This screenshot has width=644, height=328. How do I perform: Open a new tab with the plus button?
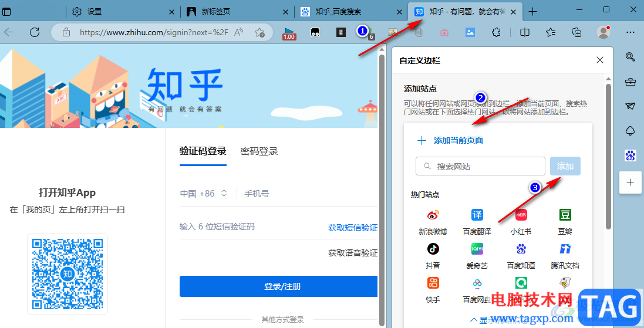(532, 12)
